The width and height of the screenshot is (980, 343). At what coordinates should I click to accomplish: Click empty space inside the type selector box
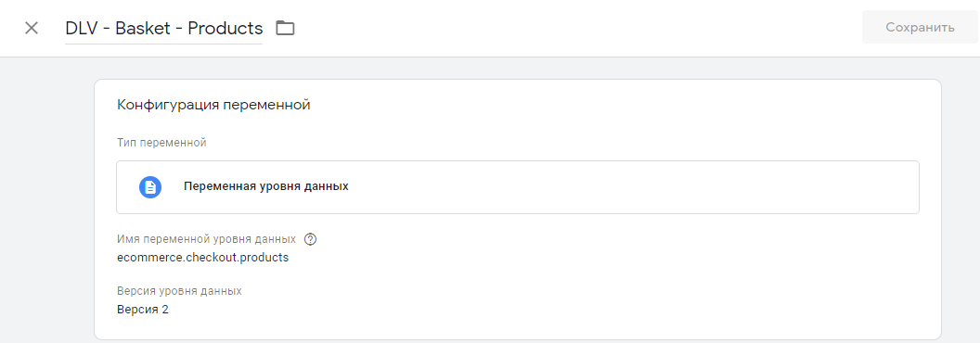click(x=625, y=187)
